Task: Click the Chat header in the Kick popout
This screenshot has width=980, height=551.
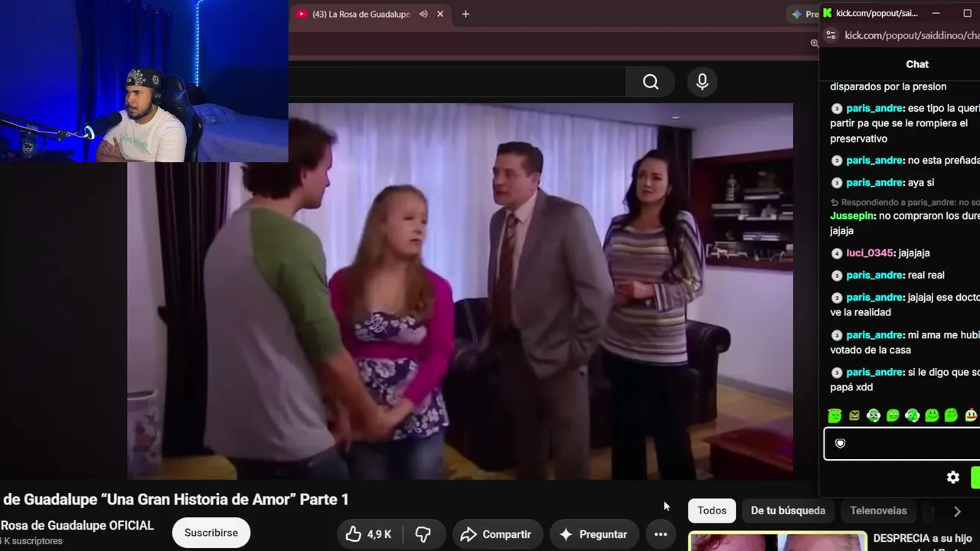Action: 917,64
